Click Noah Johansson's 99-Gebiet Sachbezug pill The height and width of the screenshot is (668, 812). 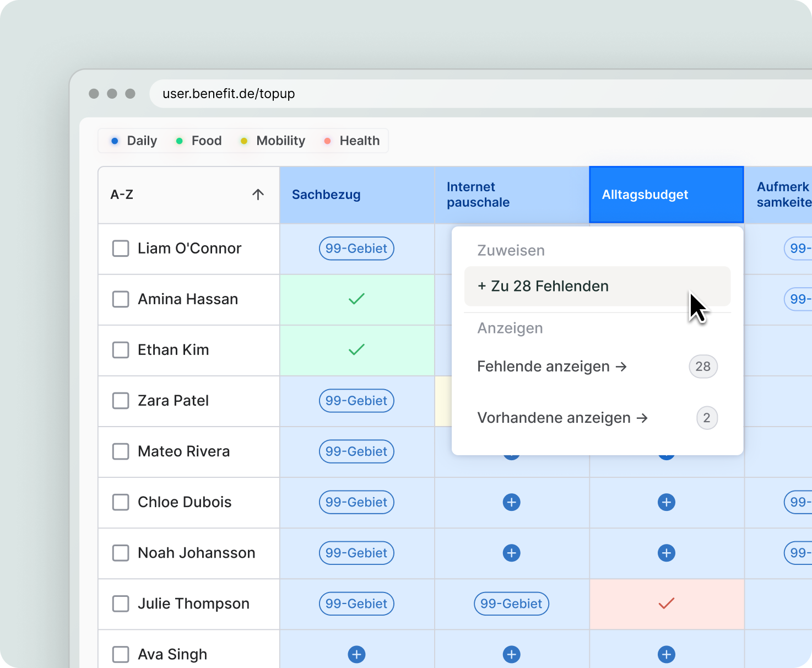point(356,553)
